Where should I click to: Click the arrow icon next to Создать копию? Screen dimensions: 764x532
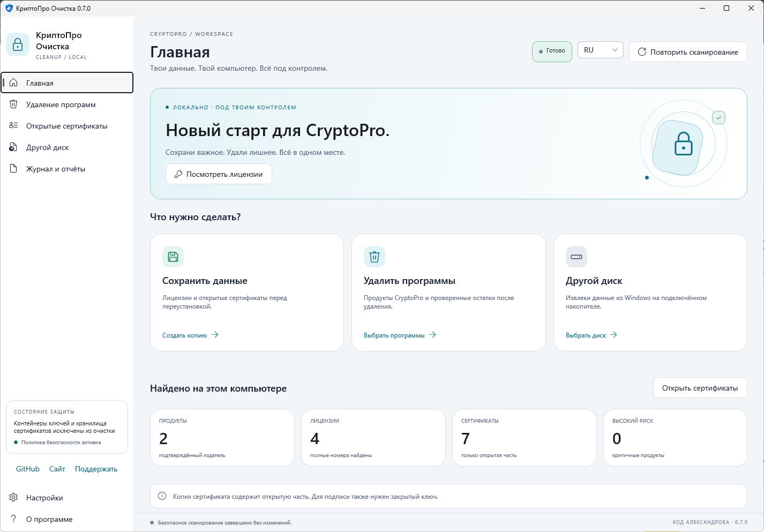click(x=215, y=335)
